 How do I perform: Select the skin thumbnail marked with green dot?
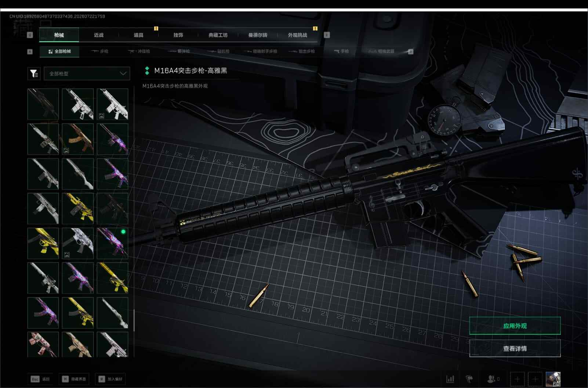pyautogui.click(x=113, y=243)
